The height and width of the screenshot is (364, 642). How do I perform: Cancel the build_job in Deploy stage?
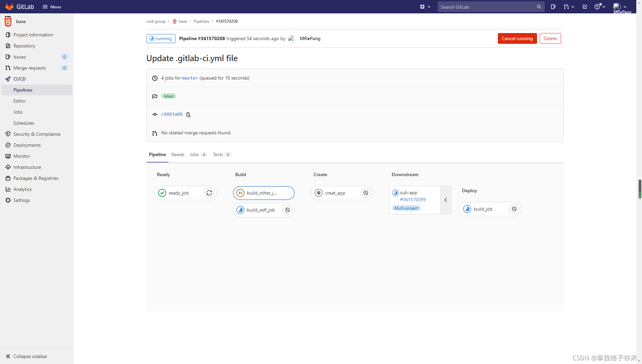(x=514, y=209)
